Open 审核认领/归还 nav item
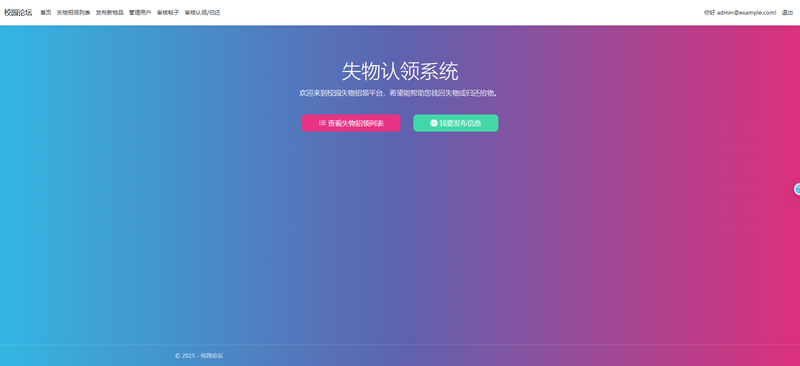This screenshot has height=366, width=800. (x=203, y=13)
